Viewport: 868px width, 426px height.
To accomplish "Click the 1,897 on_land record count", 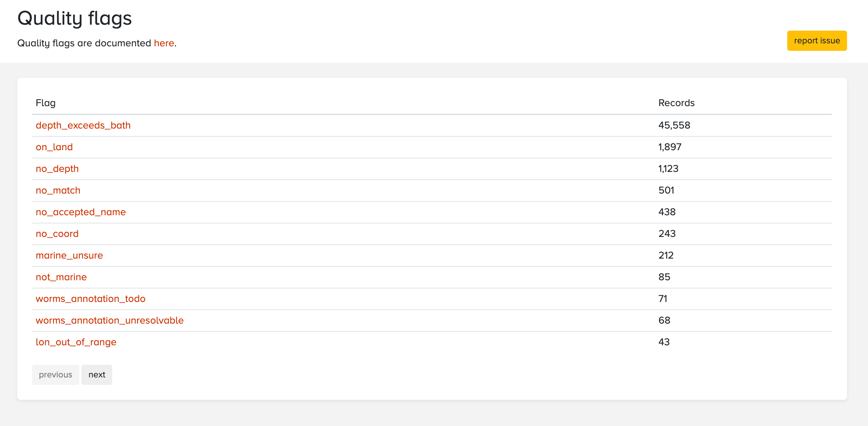I will tap(670, 147).
